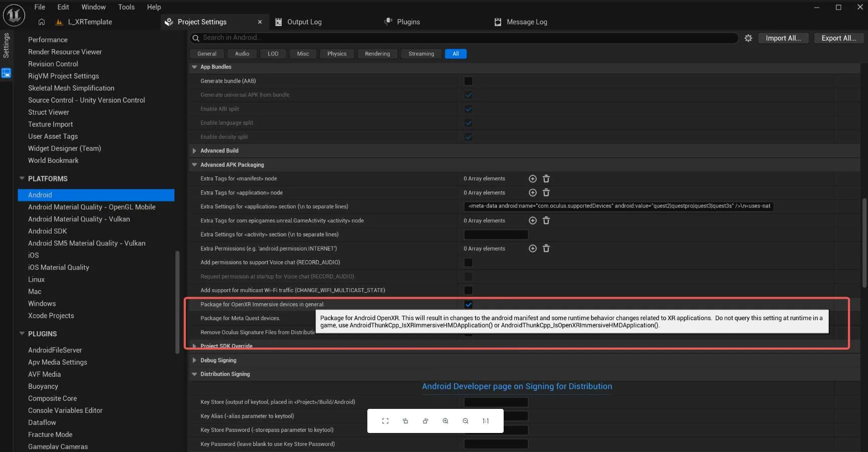This screenshot has height=452, width=868.
Task: Select Android SDK in the sidebar
Action: [48, 231]
